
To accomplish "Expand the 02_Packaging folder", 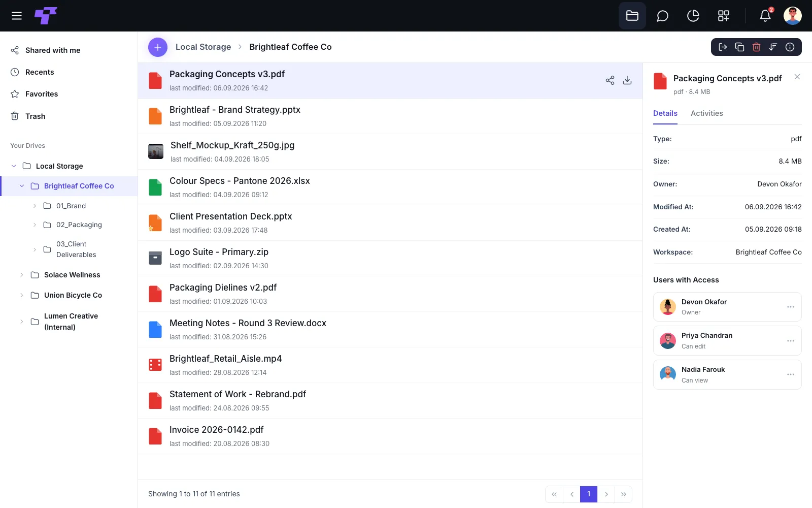I will coord(35,225).
